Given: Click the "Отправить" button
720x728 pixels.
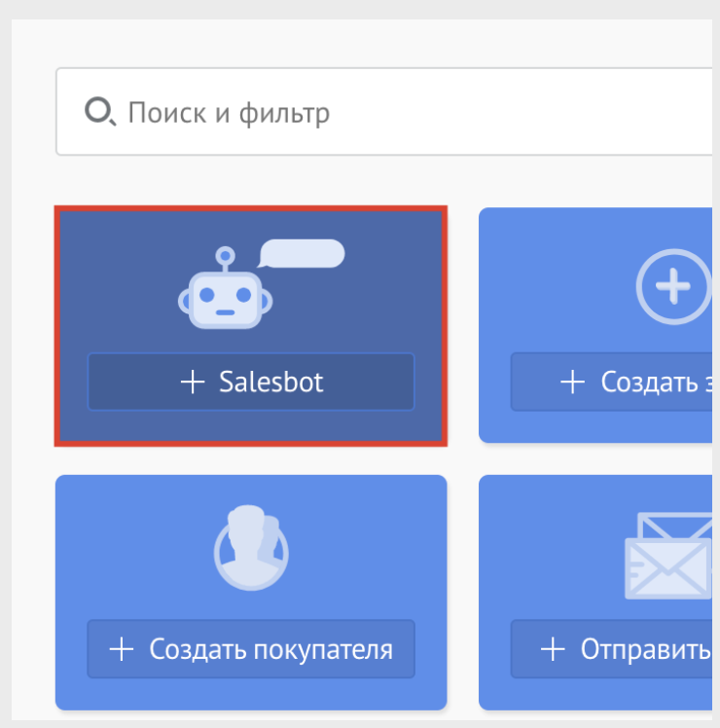Looking at the screenshot, I should (611, 648).
